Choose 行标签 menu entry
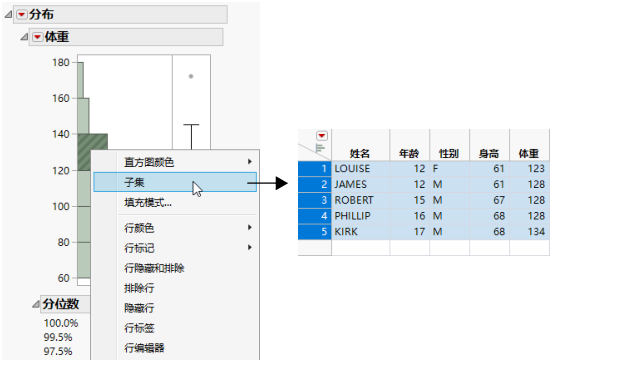This screenshot has height=370, width=624. 175,328
